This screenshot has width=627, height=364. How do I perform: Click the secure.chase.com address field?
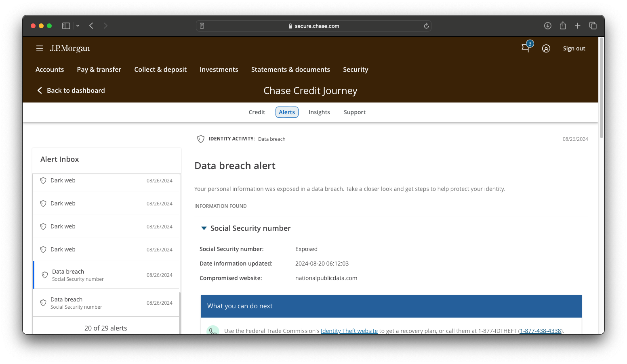(313, 26)
